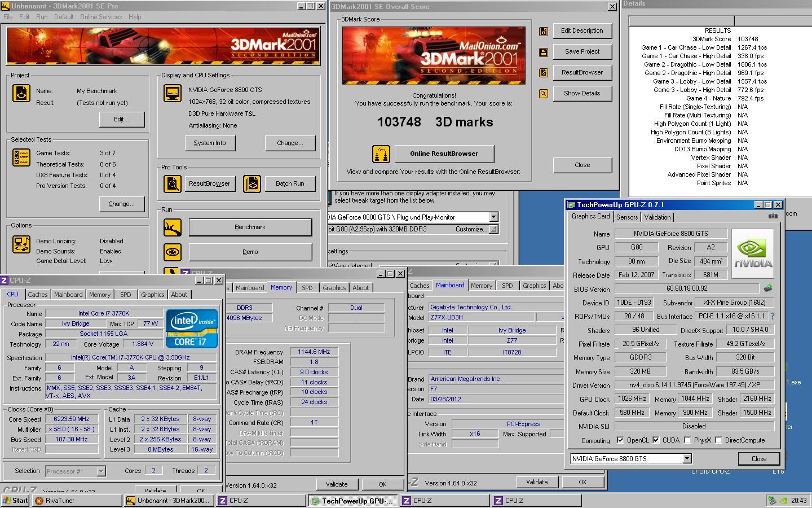Open the Caches tab in front CPU-Z window
812x508 pixels.
click(x=38, y=295)
